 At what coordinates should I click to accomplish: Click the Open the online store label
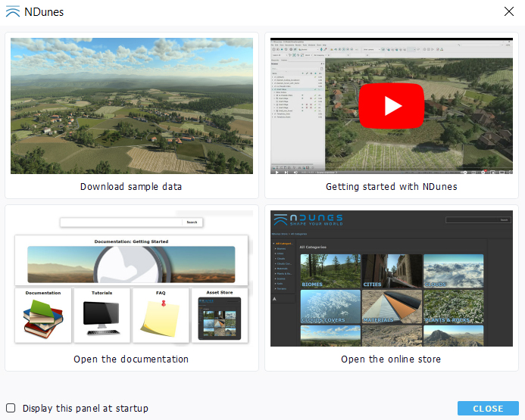pos(391,359)
